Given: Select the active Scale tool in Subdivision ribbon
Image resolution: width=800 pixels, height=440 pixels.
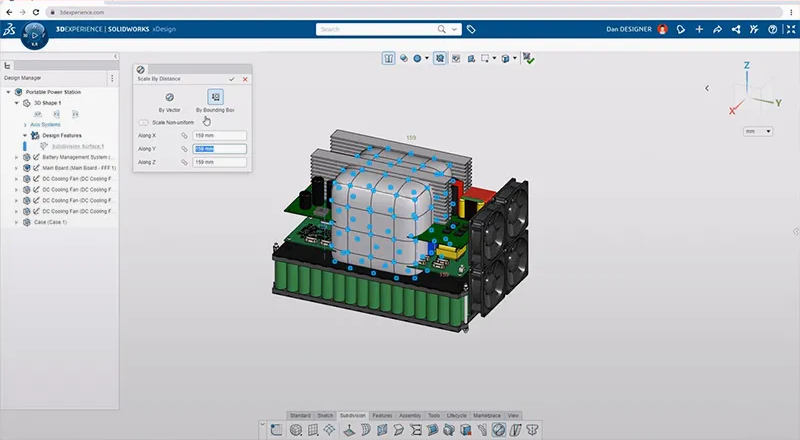Looking at the screenshot, I should pyautogui.click(x=499, y=430).
